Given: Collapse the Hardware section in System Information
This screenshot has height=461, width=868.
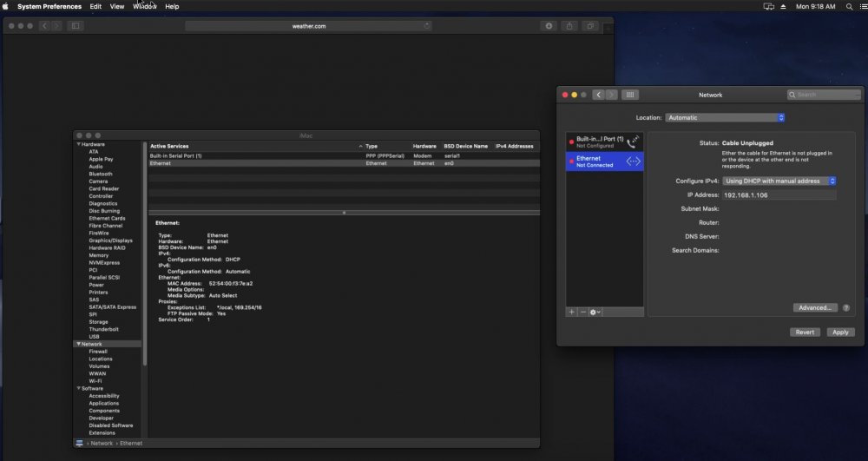Looking at the screenshot, I should click(x=79, y=144).
